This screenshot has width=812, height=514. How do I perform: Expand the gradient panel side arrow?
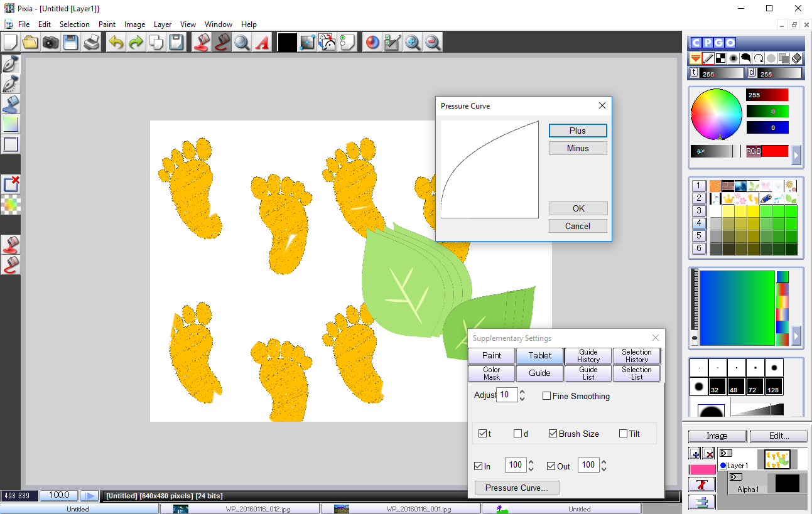pyautogui.click(x=796, y=336)
